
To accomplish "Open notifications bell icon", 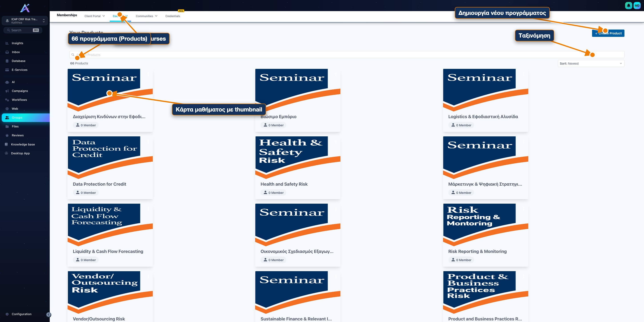I will [x=628, y=6].
